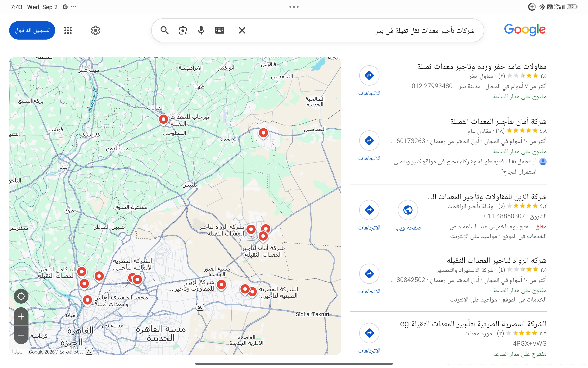Click phone number 011 48850307
This screenshot has width=588, height=368.
tap(504, 216)
